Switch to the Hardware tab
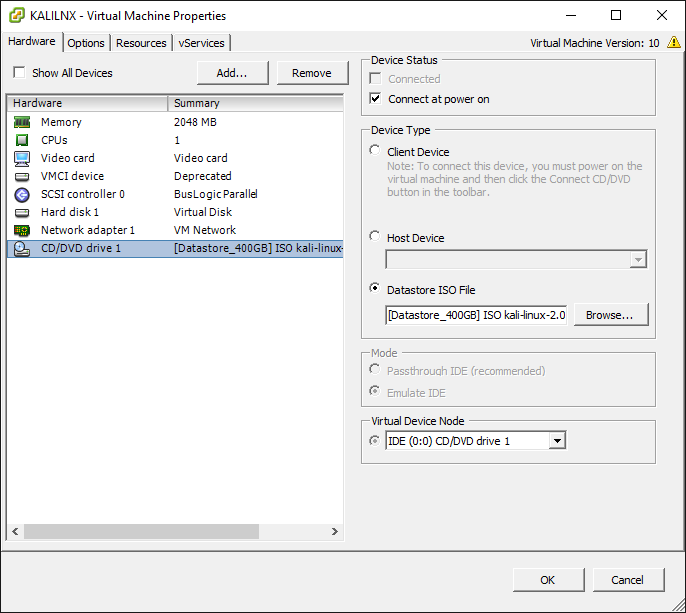This screenshot has height=613, width=686. (x=32, y=42)
